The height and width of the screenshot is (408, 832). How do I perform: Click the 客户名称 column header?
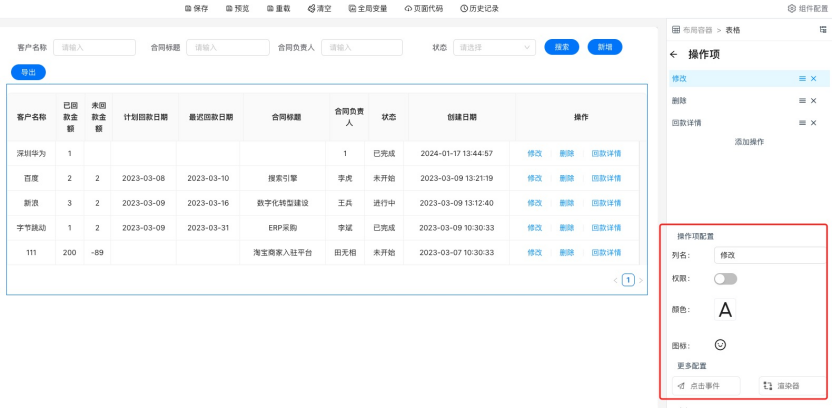(31, 117)
